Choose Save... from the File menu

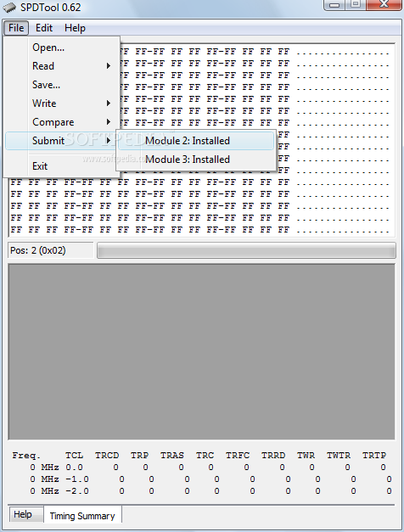[62, 85]
